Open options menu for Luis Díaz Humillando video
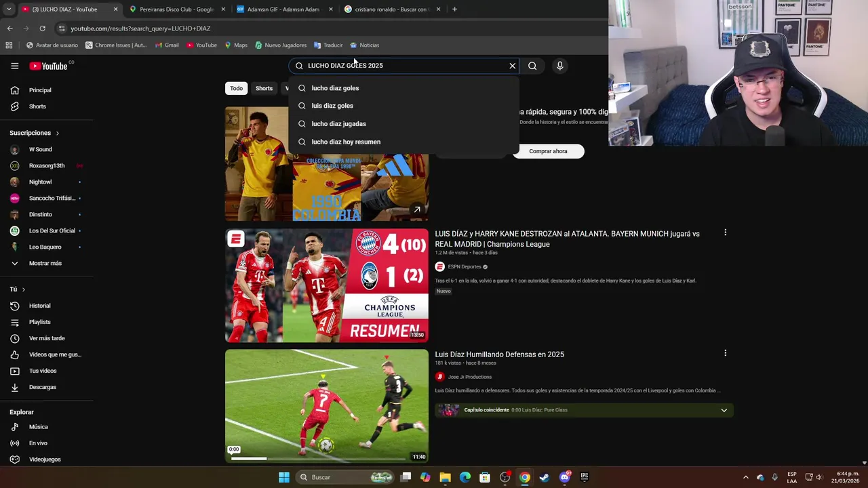868x488 pixels. coord(725,353)
